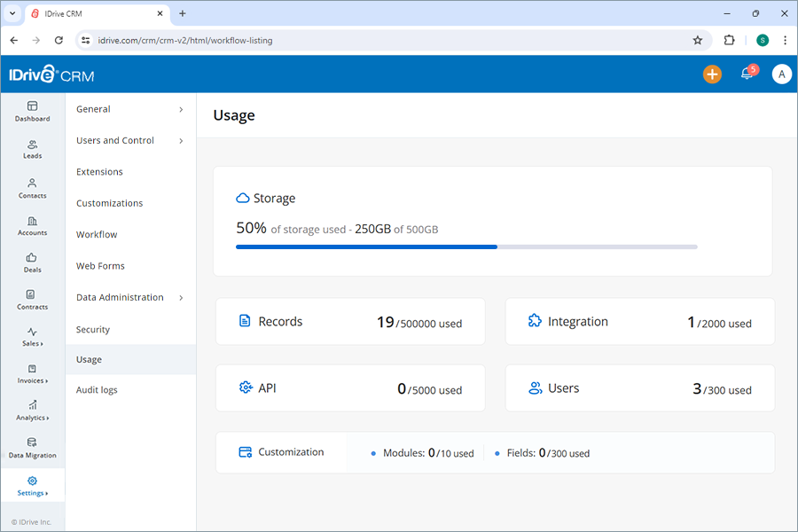Expand Users and Control
Image resolution: width=798 pixels, height=532 pixels.
[x=115, y=140]
